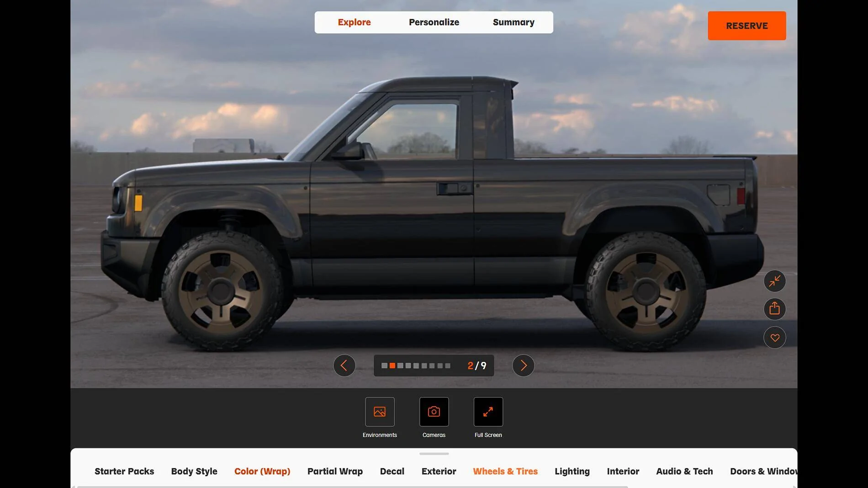Expand the options panel drag handle

[x=434, y=454]
